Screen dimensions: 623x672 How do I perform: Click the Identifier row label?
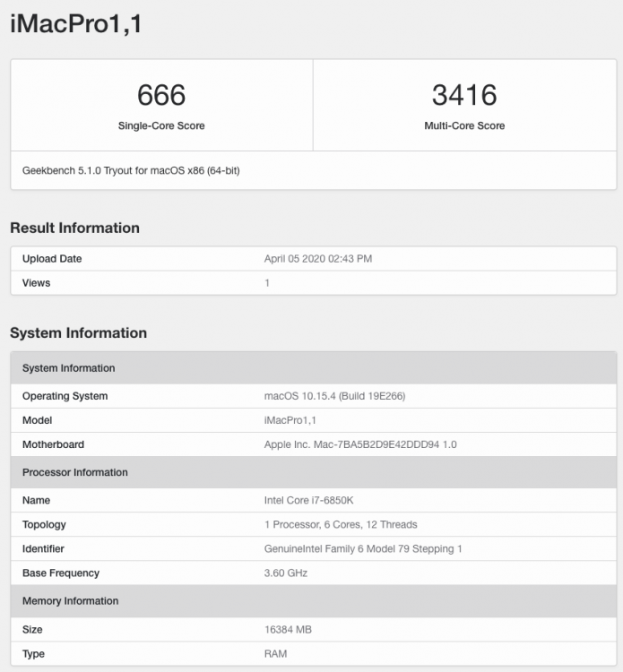43,548
